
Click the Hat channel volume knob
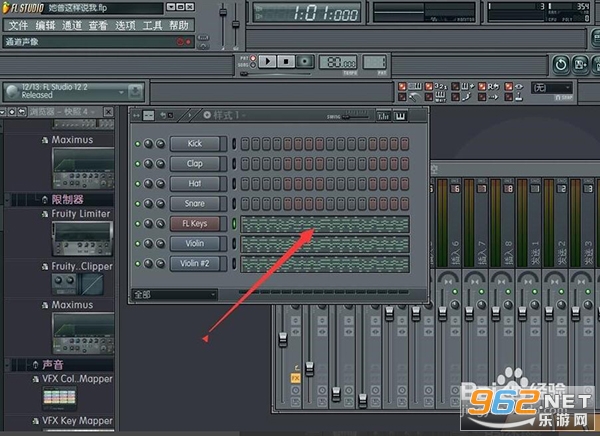[160, 184]
